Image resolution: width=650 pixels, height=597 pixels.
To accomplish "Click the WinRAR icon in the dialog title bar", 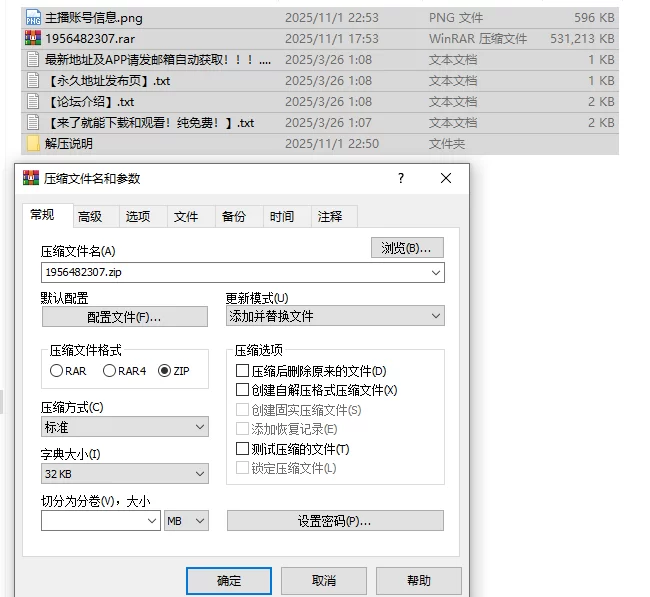I will (x=31, y=178).
